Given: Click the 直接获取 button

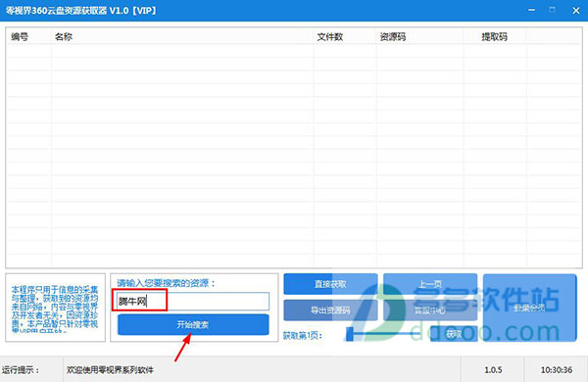Looking at the screenshot, I should [x=330, y=284].
